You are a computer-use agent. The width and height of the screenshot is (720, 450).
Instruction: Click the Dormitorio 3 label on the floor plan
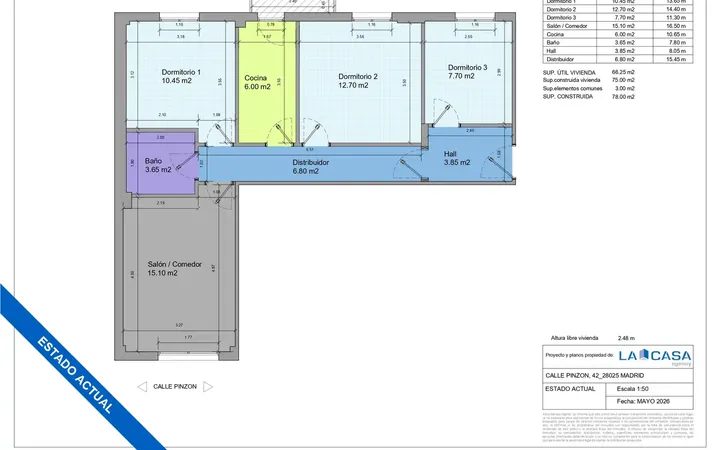pyautogui.click(x=467, y=68)
